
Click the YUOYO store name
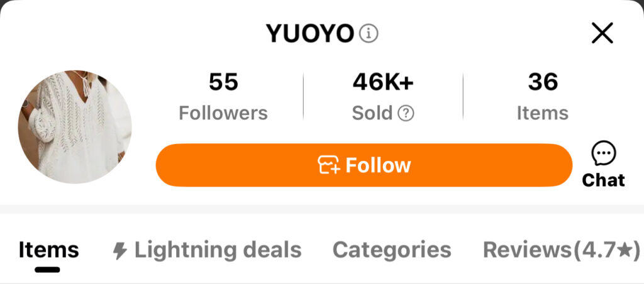[x=310, y=33]
